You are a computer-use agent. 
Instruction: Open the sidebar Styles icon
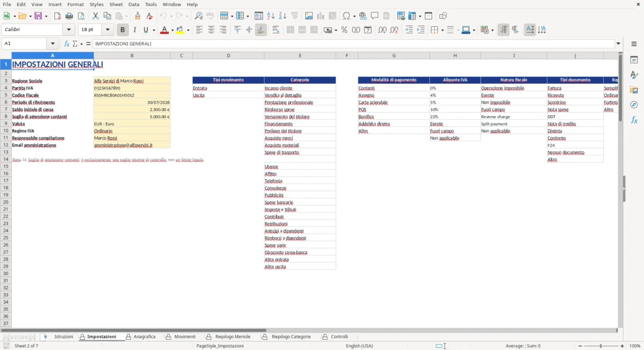point(634,75)
